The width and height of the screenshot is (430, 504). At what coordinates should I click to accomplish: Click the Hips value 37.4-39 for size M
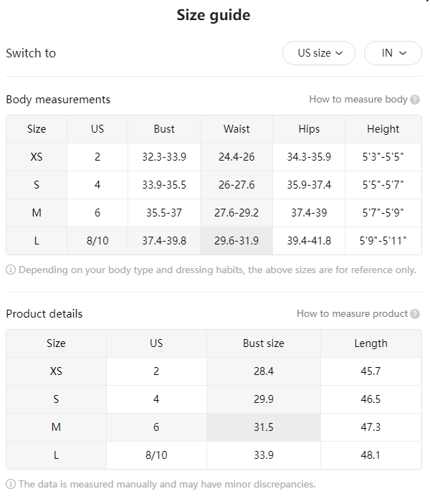309,213
